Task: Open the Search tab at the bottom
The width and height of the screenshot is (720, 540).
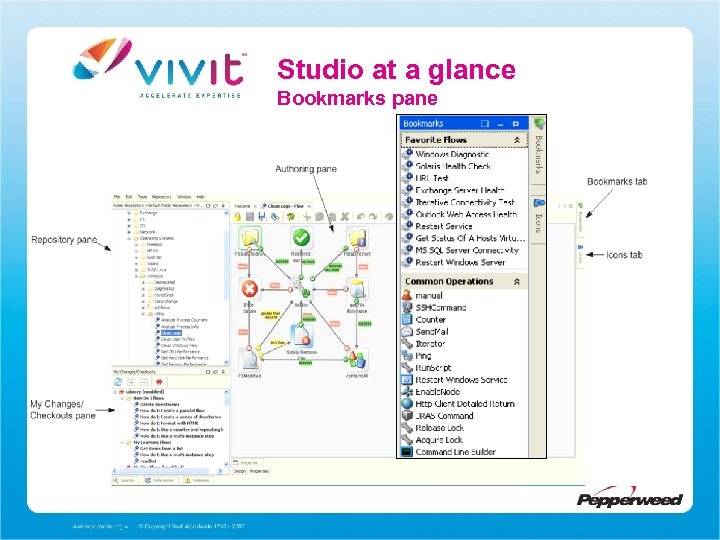Action: (124, 480)
